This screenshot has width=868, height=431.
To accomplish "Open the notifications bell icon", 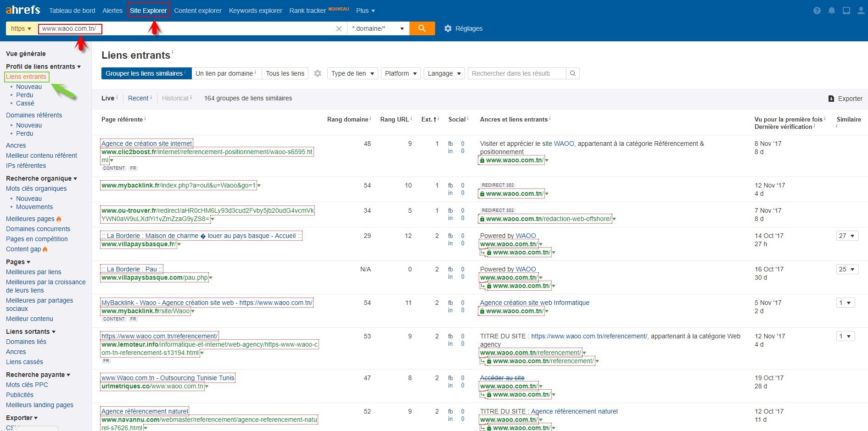I will 832,11.
